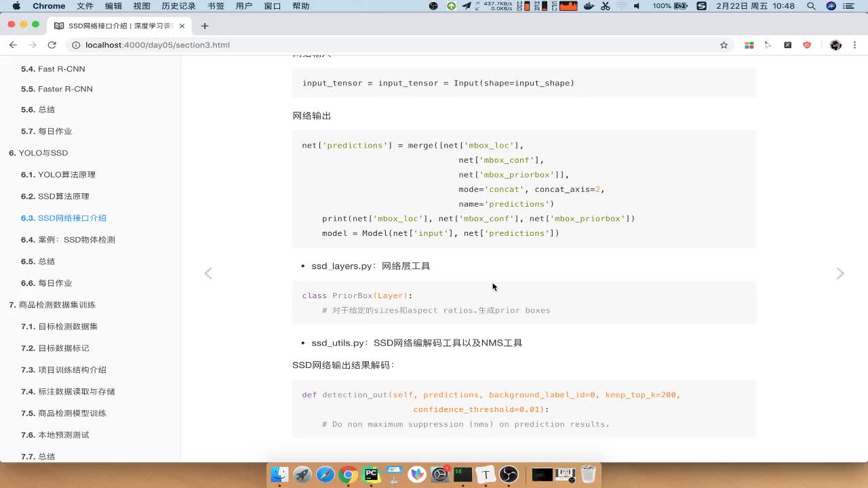Viewport: 868px width, 488px height.
Task: Open sidebar link 5.7. 每日作业
Action: click(46, 131)
